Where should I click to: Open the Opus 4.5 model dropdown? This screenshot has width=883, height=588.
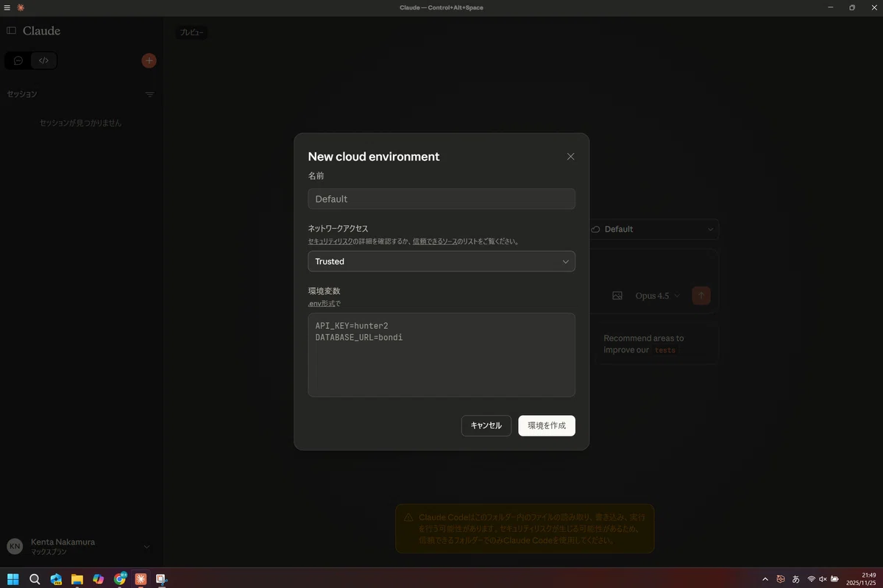coord(658,295)
